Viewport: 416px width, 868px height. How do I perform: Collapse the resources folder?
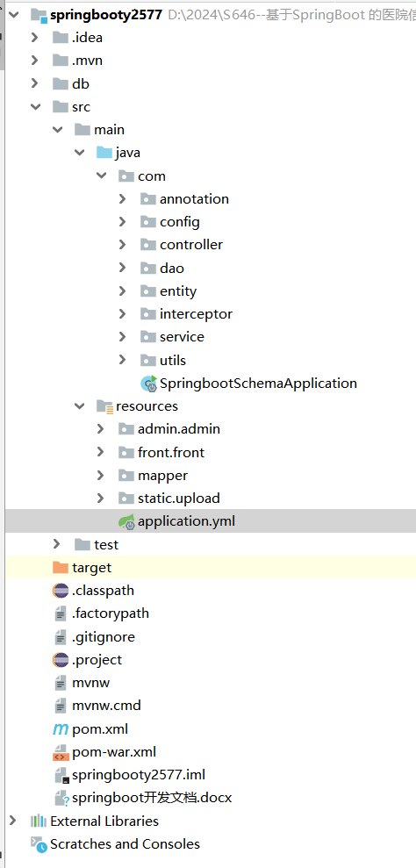pos(79,406)
